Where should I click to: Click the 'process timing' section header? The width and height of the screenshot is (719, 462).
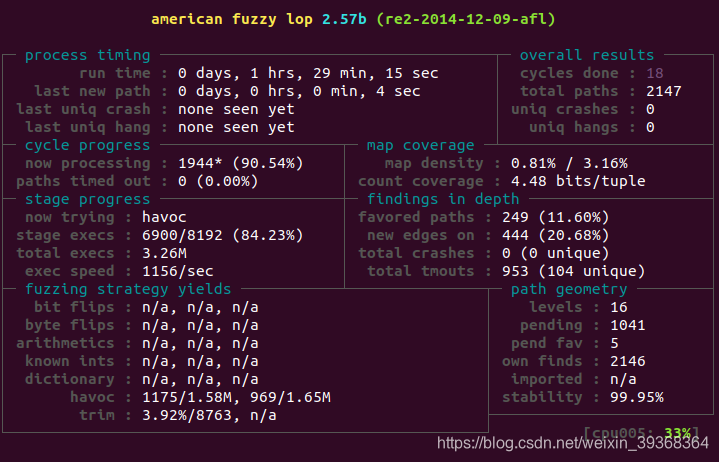(x=88, y=55)
